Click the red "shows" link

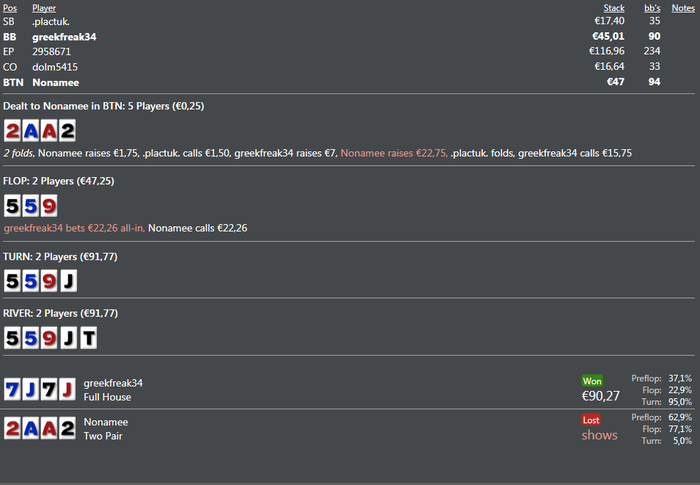pos(600,435)
